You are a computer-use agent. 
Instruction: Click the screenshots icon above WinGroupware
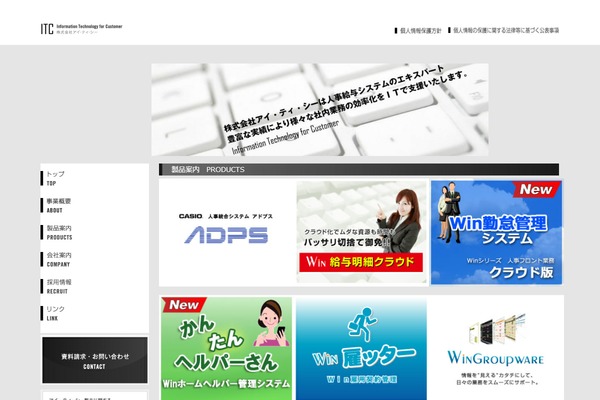point(497,329)
